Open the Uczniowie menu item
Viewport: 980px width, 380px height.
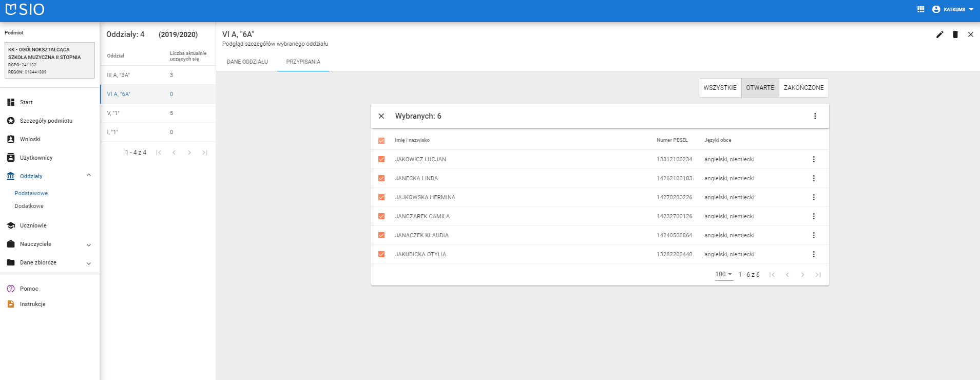point(33,225)
